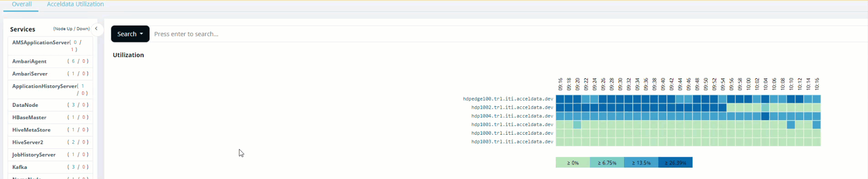Switch to the Overall tab
868x179 pixels.
coord(21,4)
